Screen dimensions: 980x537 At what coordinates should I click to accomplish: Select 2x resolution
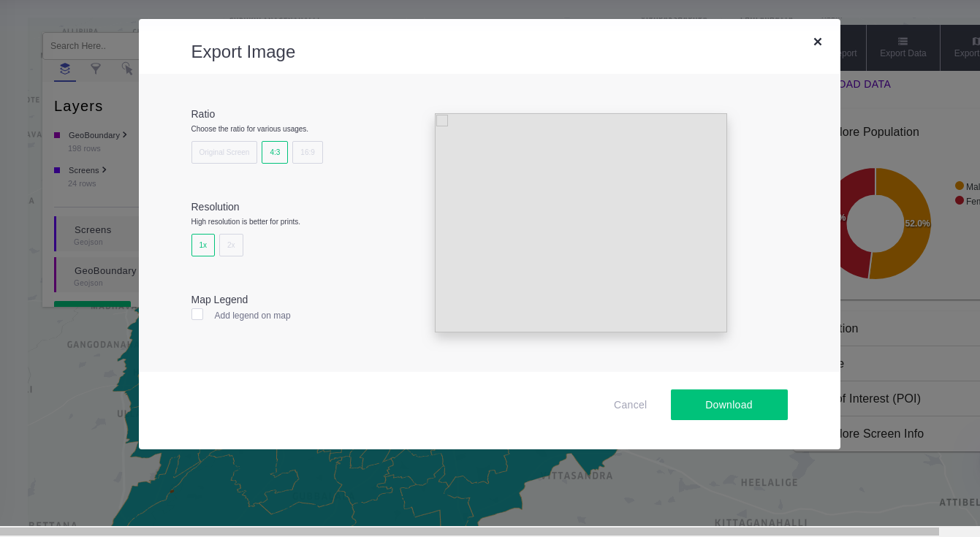click(x=231, y=245)
